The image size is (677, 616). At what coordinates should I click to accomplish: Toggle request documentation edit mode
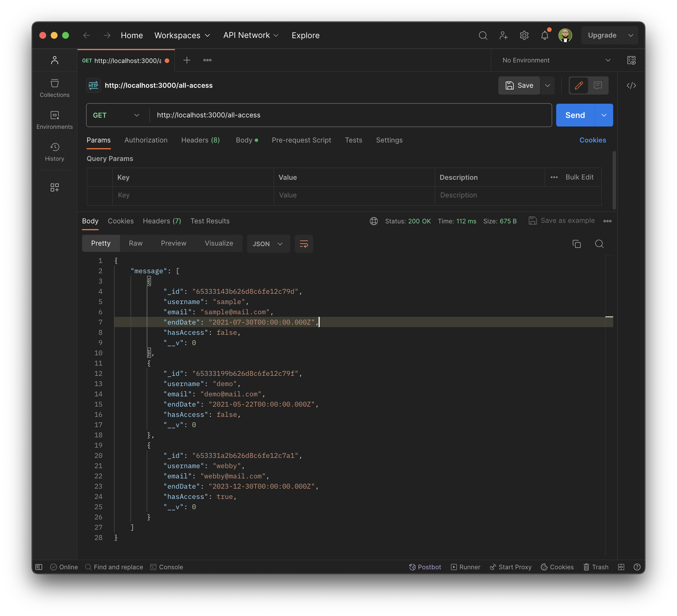[x=579, y=85]
